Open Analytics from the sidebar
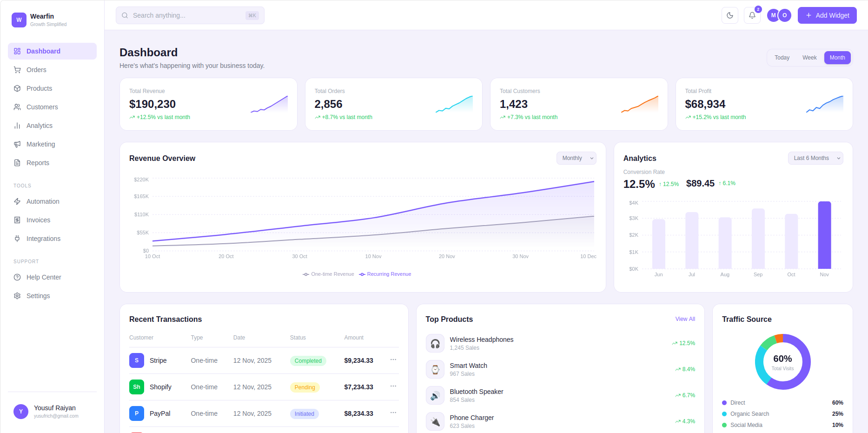Image resolution: width=868 pixels, height=433 pixels. tap(52, 126)
